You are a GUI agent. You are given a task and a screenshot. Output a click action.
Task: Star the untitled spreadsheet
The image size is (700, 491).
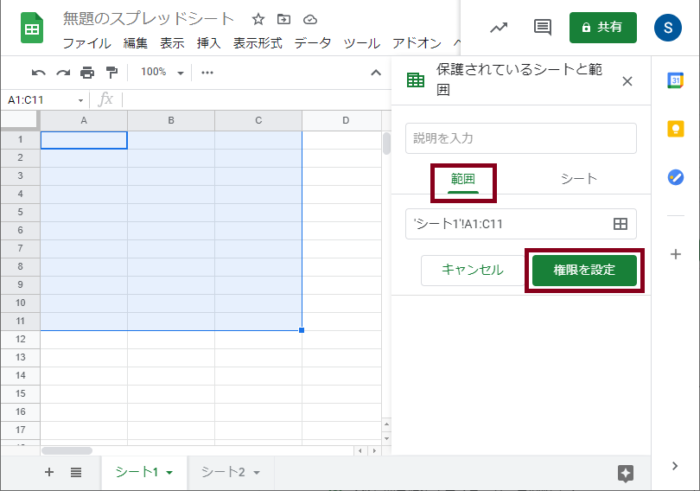(x=258, y=19)
